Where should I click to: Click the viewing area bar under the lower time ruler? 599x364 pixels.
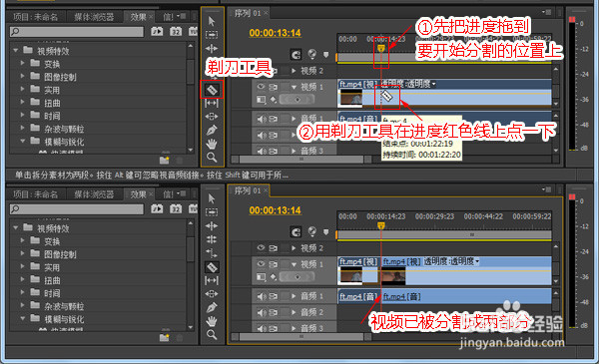pos(444,235)
